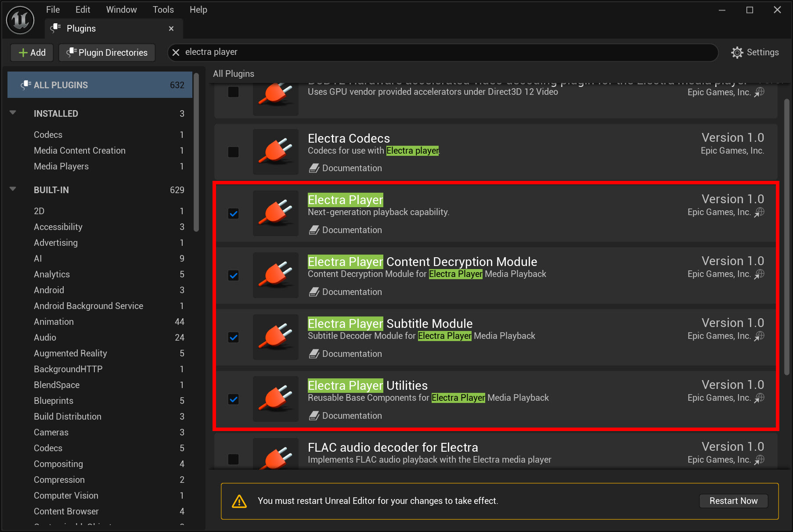This screenshot has width=793, height=532.
Task: Click the Electra Player Utilities plug icon
Action: tap(276, 399)
